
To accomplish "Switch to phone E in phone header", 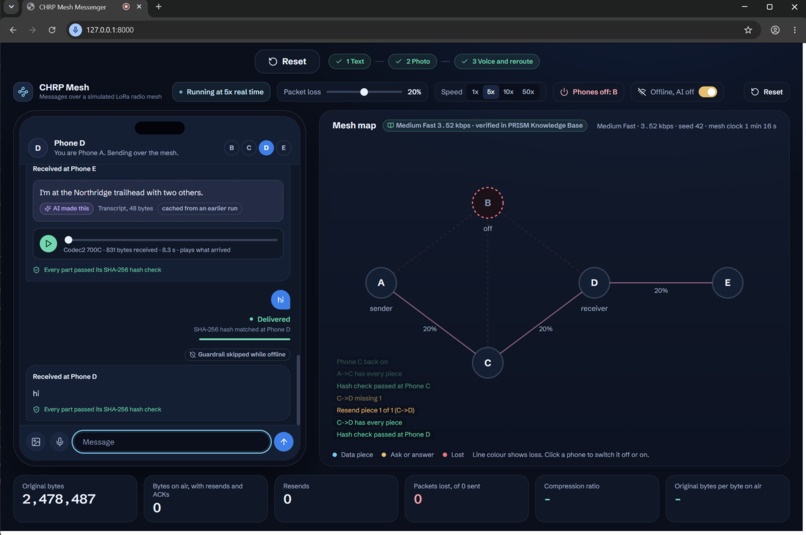I will coord(283,147).
